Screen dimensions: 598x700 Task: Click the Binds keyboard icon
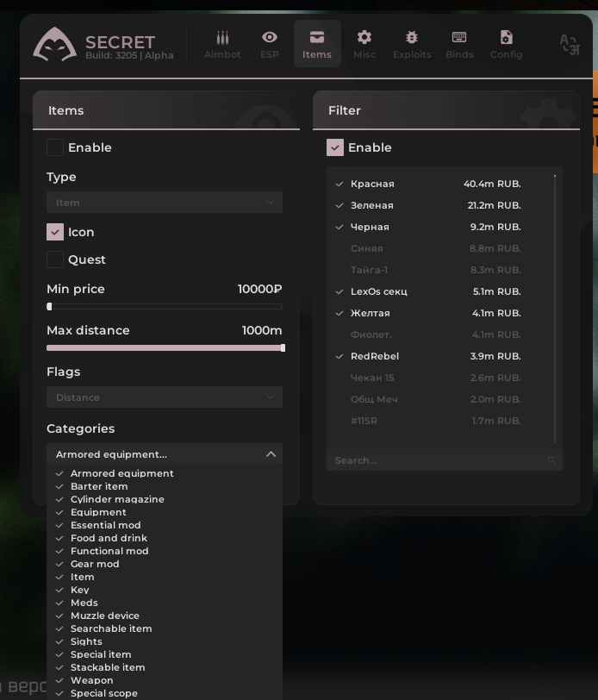click(459, 37)
